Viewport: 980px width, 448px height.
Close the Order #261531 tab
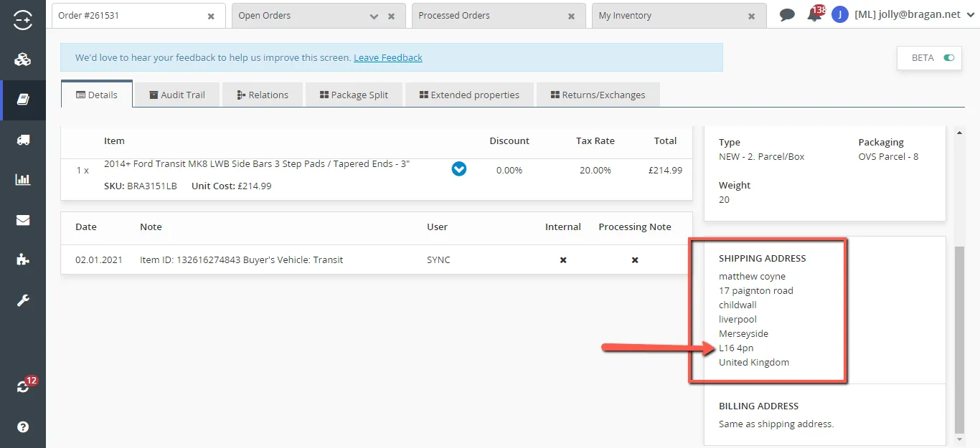pyautogui.click(x=211, y=16)
